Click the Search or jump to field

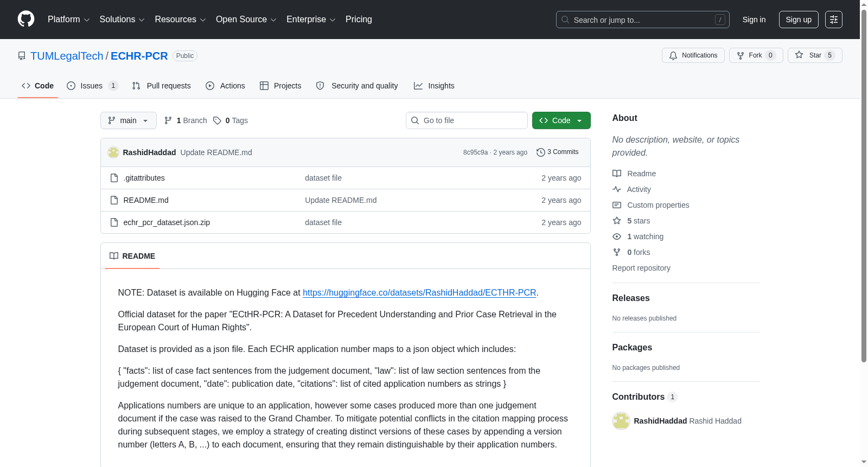[643, 20]
